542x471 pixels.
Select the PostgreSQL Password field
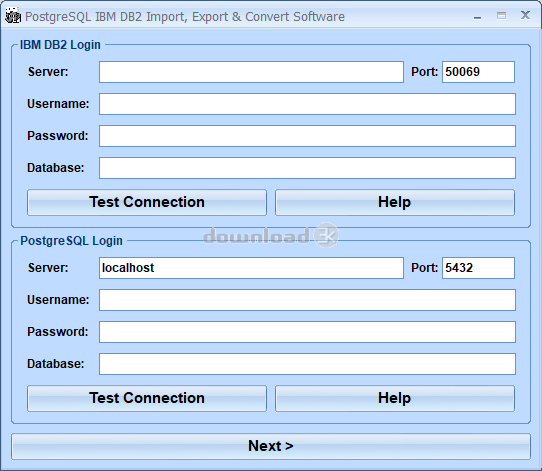tap(307, 332)
